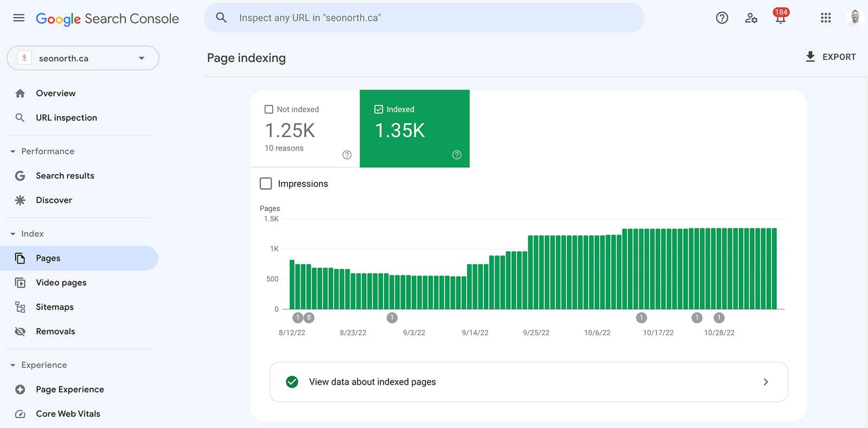Click the Overview home icon

click(x=20, y=93)
